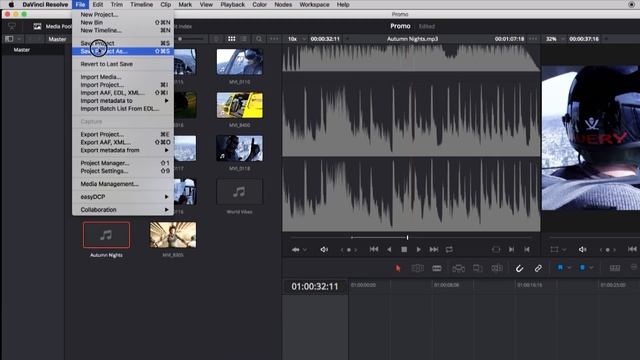The height and width of the screenshot is (360, 640).
Task: Play source viewer in reverse
Action: click(389, 249)
